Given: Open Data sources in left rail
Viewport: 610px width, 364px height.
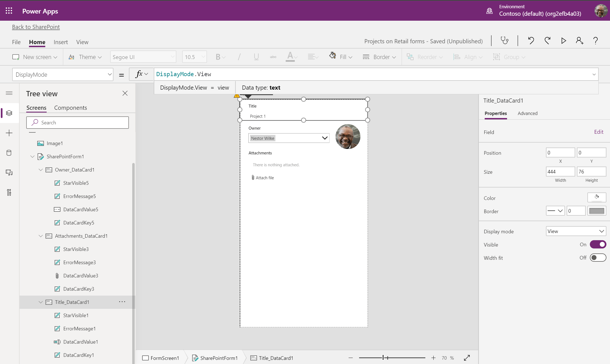Looking at the screenshot, I should (9, 153).
